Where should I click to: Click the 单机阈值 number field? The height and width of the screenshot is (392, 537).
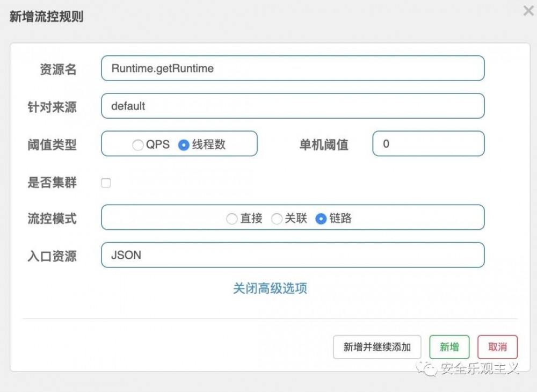(x=428, y=144)
